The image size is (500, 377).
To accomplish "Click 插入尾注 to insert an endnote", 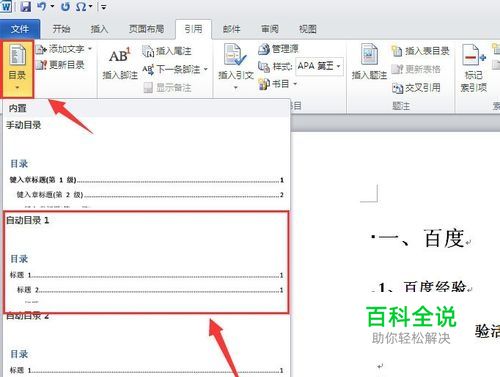I will click(x=167, y=51).
